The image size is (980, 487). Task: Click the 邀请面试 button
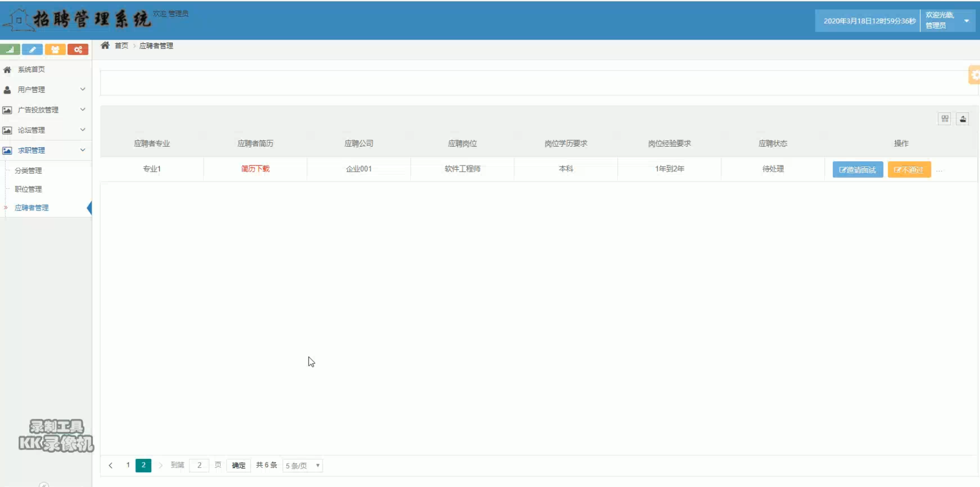(x=858, y=170)
